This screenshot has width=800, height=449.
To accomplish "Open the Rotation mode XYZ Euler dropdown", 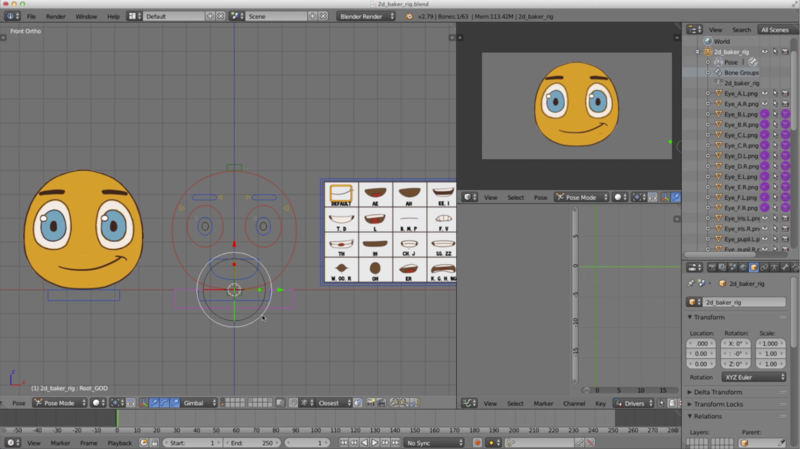I will [x=752, y=377].
